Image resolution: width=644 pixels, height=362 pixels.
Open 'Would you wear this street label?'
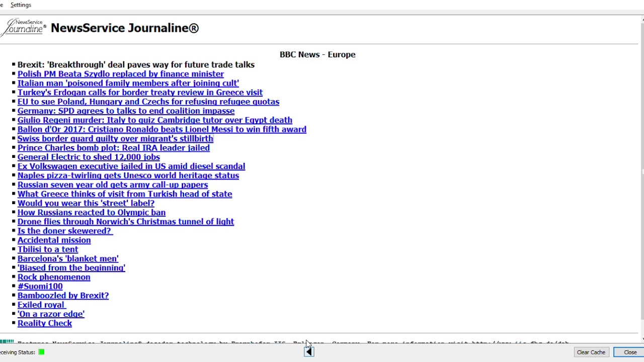[x=86, y=203]
